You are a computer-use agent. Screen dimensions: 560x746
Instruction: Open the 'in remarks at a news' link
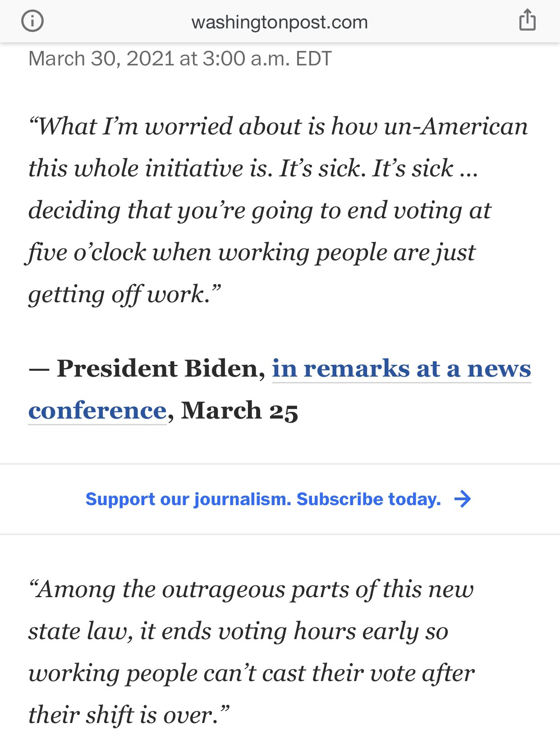point(402,369)
